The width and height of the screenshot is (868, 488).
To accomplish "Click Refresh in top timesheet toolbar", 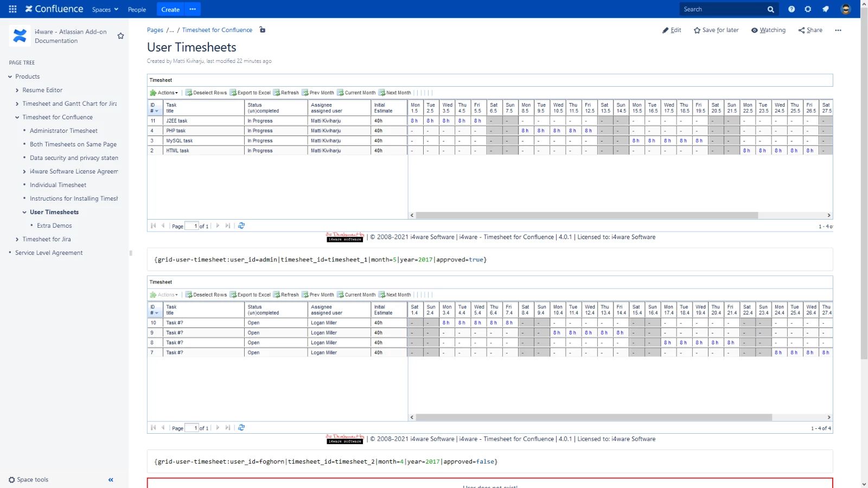I will [x=286, y=93].
